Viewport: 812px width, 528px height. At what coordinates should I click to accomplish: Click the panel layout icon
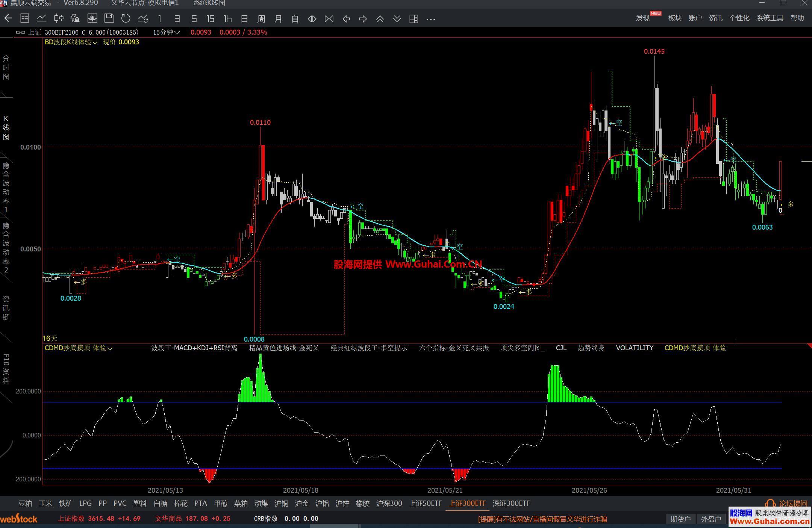[x=414, y=18]
